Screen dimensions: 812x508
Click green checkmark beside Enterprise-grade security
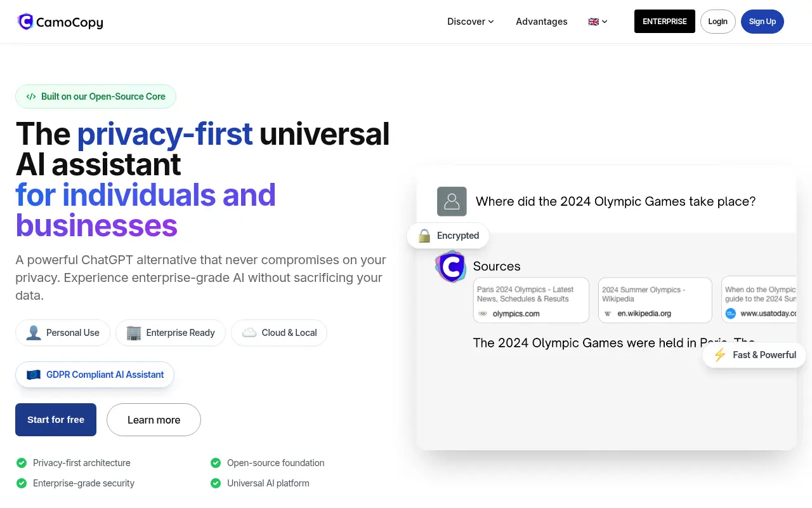click(22, 483)
